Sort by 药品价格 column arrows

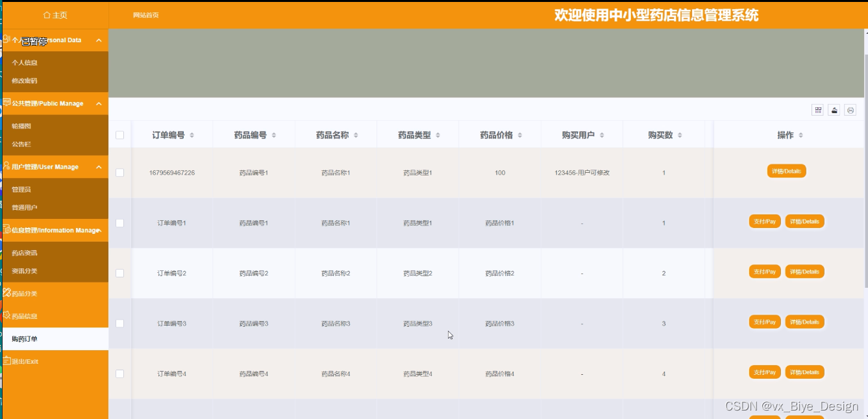coord(519,135)
